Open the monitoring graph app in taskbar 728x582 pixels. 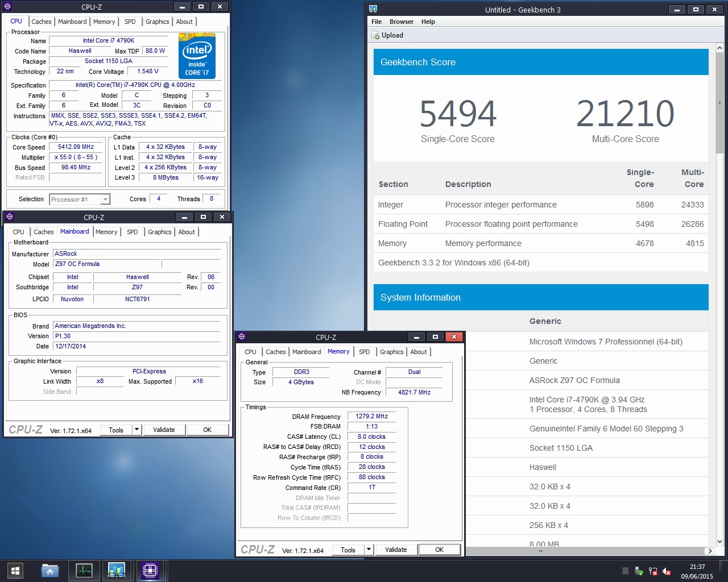tap(84, 571)
